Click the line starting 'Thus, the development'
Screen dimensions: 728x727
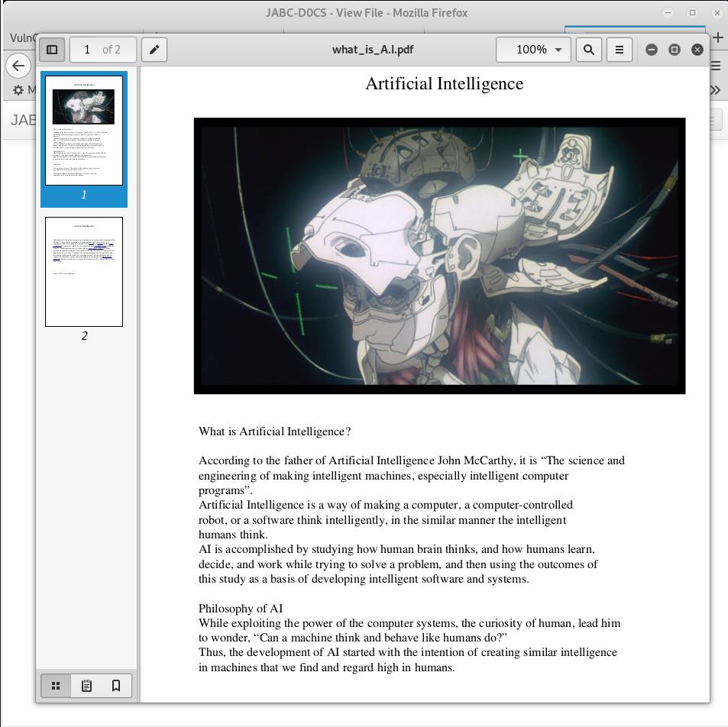pyautogui.click(x=408, y=652)
